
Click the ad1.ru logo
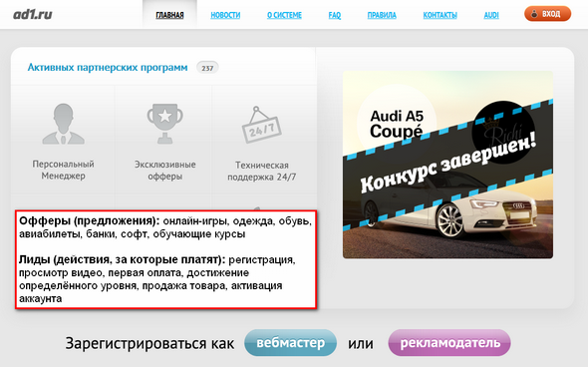(x=33, y=15)
